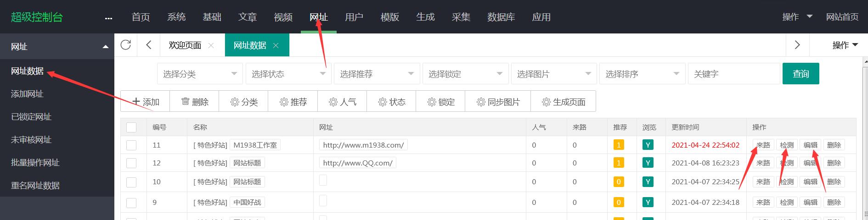This screenshot has height=220, width=868.
Task: Open the three-dots menu beside 超级控制台
Action: (x=108, y=18)
